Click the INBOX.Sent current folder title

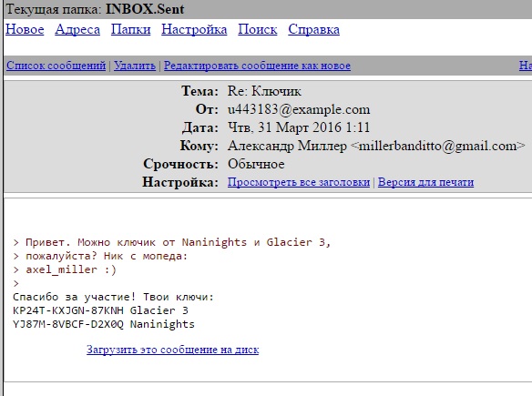coord(145,9)
